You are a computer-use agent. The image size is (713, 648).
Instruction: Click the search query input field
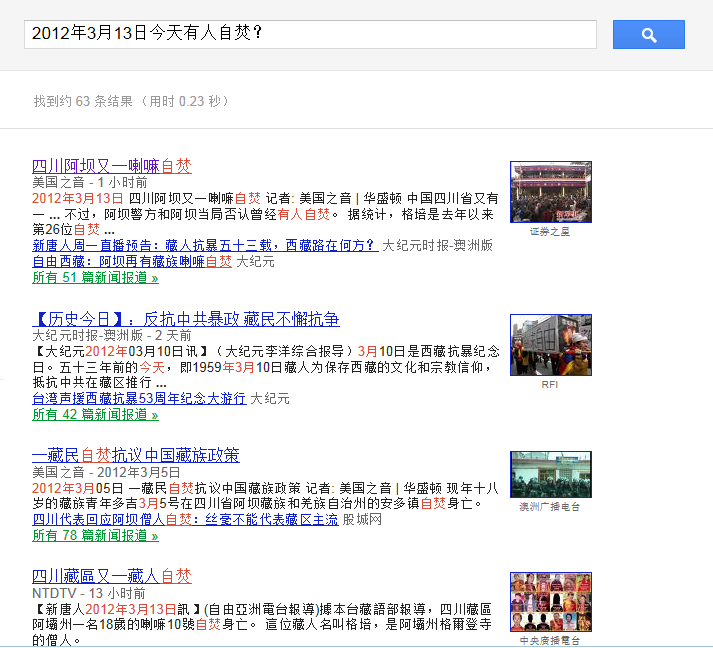tap(310, 34)
